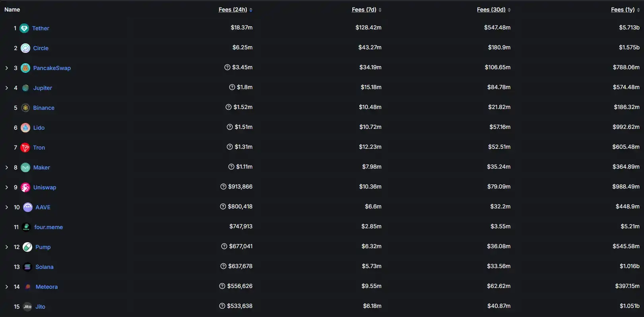Screen dimensions: 644x317
Task: Sort table by Fees (24h) column
Action: 233,10
